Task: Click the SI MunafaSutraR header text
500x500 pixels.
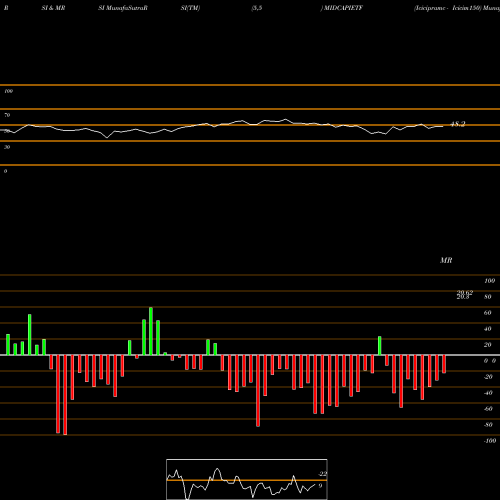Action: (123, 8)
